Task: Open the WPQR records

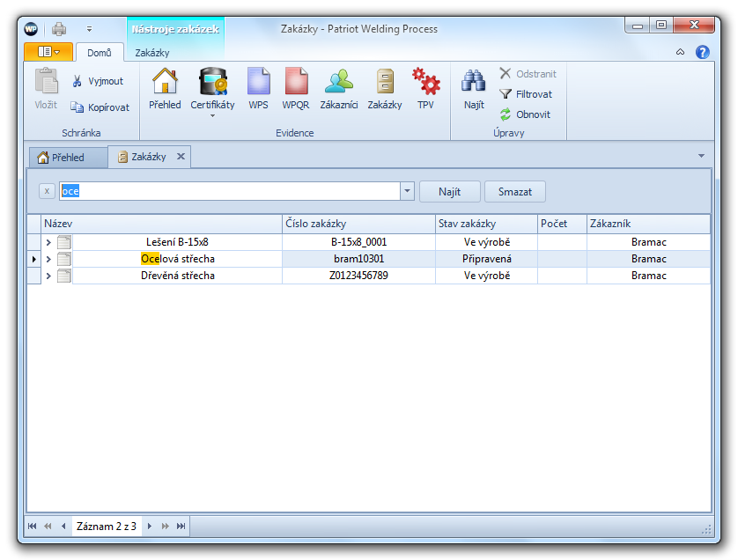Action: tap(296, 90)
